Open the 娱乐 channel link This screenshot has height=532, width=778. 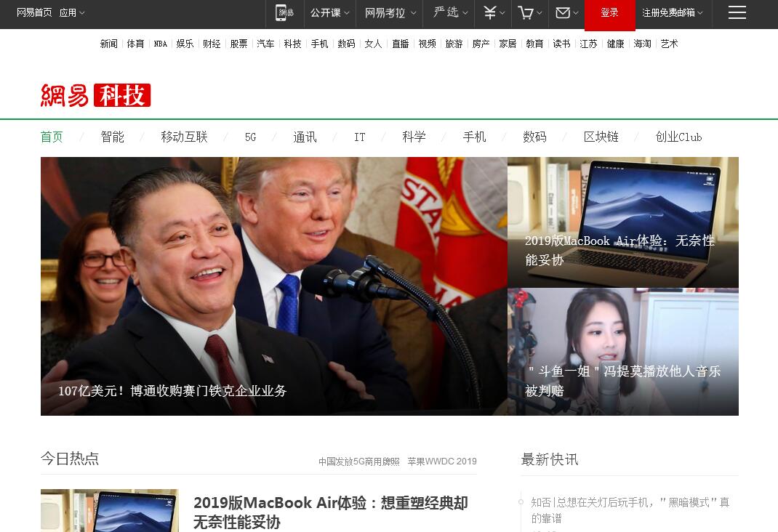[185, 44]
